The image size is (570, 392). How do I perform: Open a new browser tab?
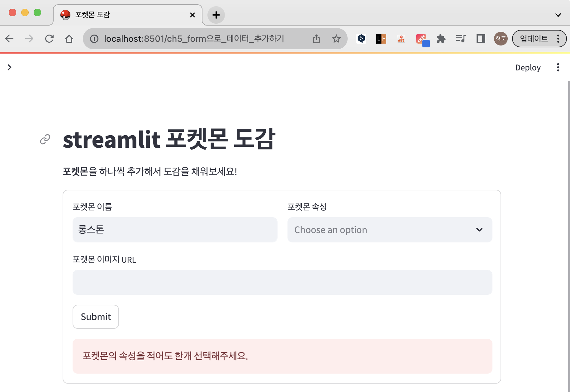[216, 15]
